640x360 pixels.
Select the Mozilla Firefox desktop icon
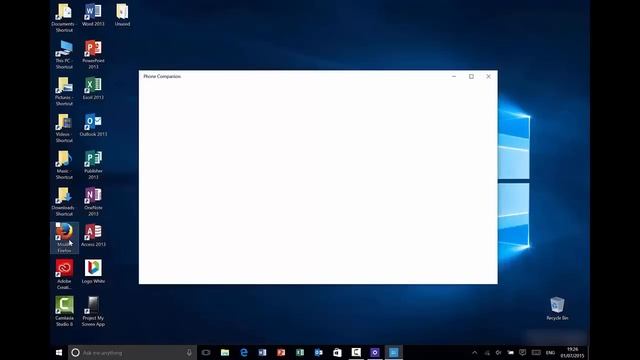coord(64,238)
